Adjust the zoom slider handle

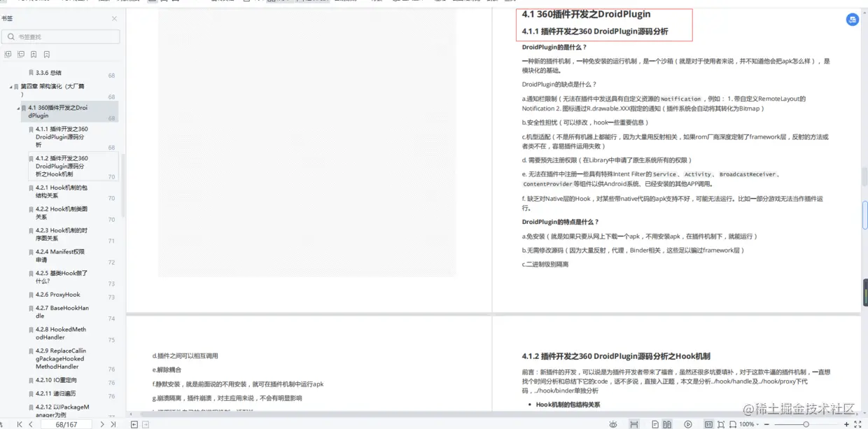806,424
